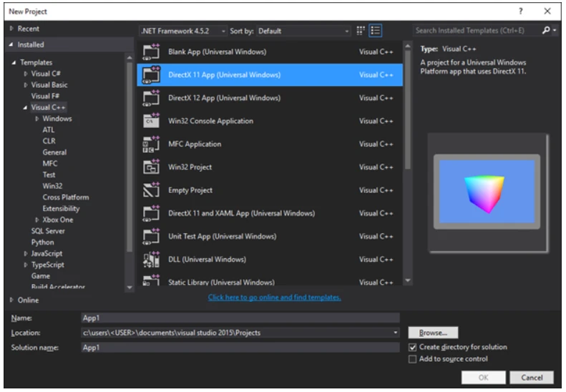Click the Static Library template icon
Screen dimensions: 566x392
tap(151, 280)
